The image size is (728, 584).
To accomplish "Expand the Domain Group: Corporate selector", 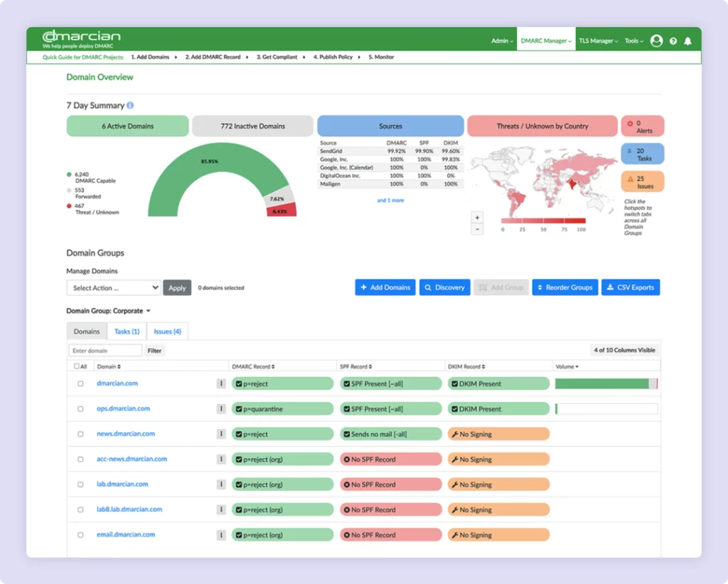I will [x=108, y=311].
